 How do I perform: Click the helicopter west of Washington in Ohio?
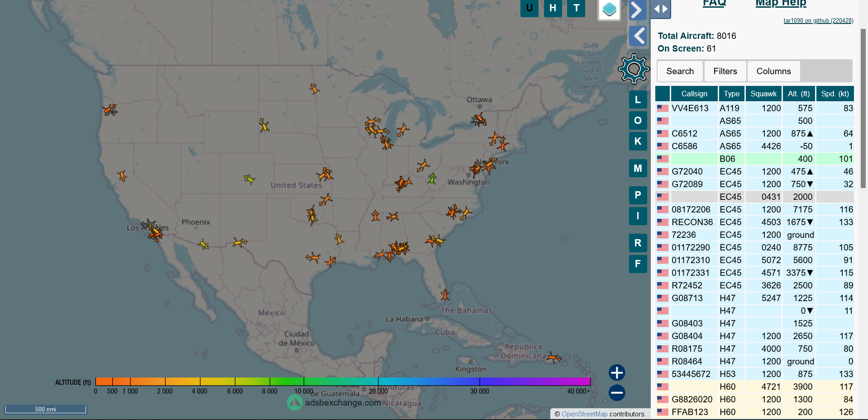pos(423,165)
